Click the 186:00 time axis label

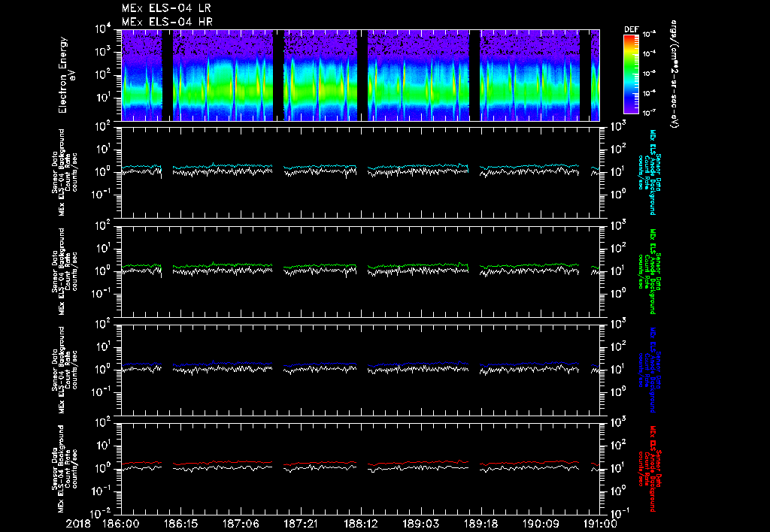[121, 524]
